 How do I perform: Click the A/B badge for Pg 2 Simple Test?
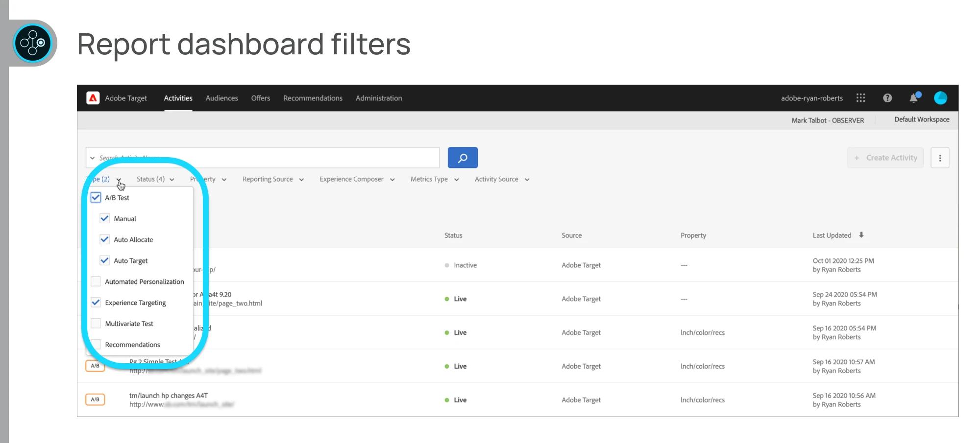coord(95,366)
